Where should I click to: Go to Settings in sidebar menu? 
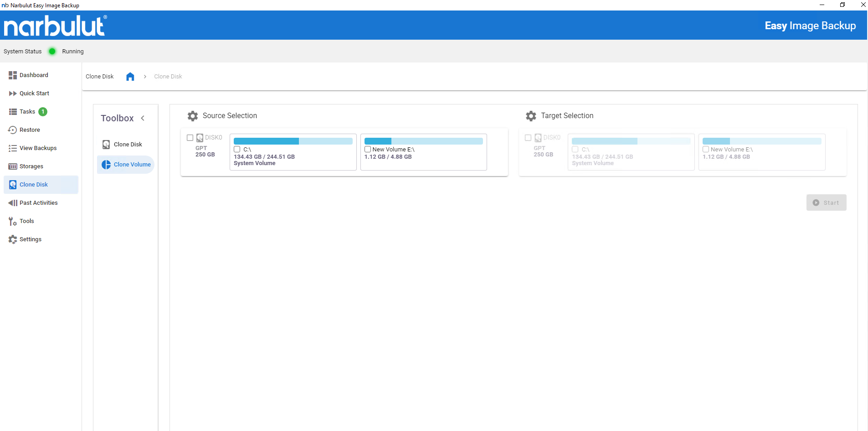(30, 239)
